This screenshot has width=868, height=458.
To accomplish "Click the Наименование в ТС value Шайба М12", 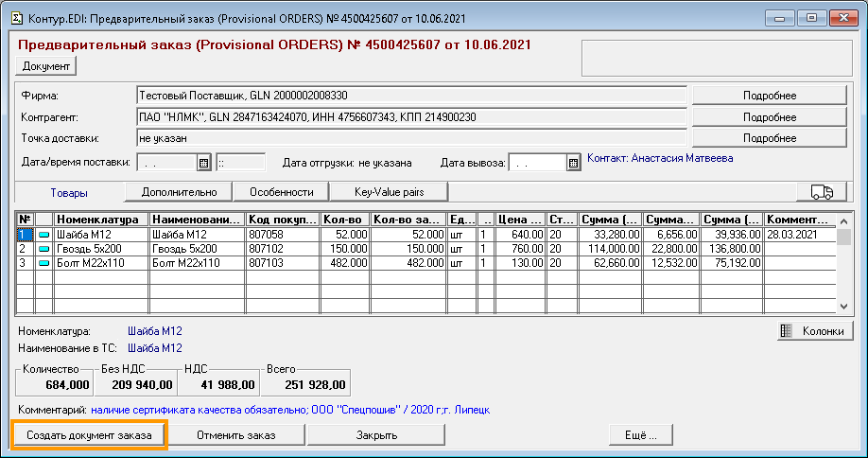I will pos(155,348).
